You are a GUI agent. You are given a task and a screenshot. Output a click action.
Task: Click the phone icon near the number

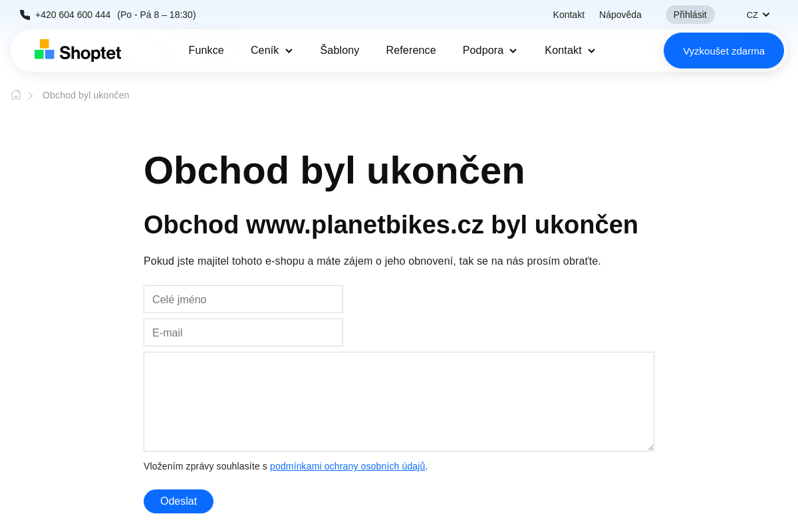[x=25, y=14]
